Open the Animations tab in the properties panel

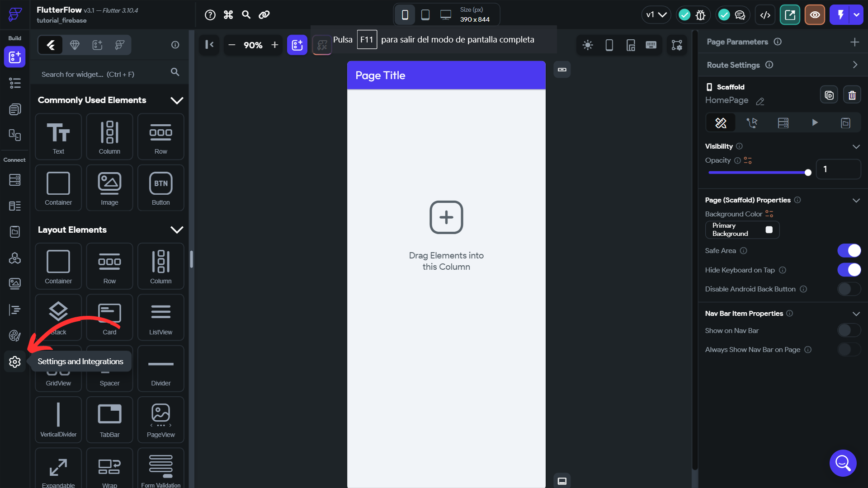pyautogui.click(x=814, y=122)
